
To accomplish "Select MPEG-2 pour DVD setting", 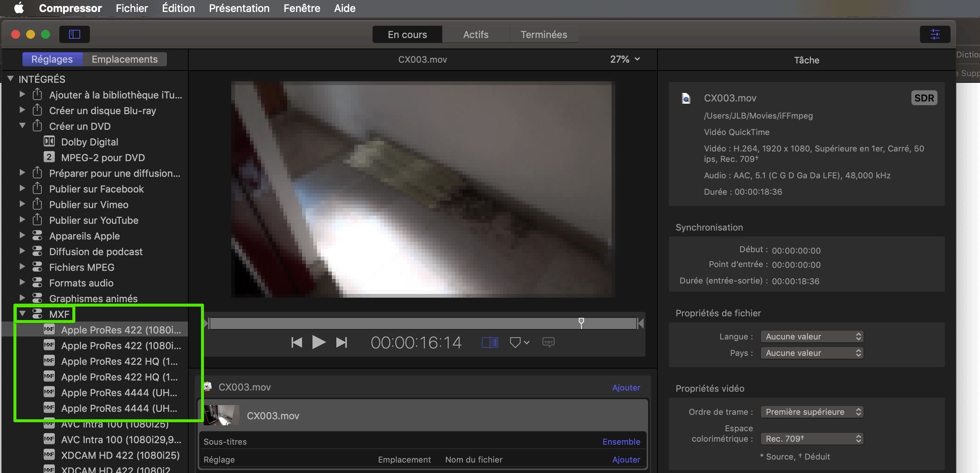I will pos(103,157).
